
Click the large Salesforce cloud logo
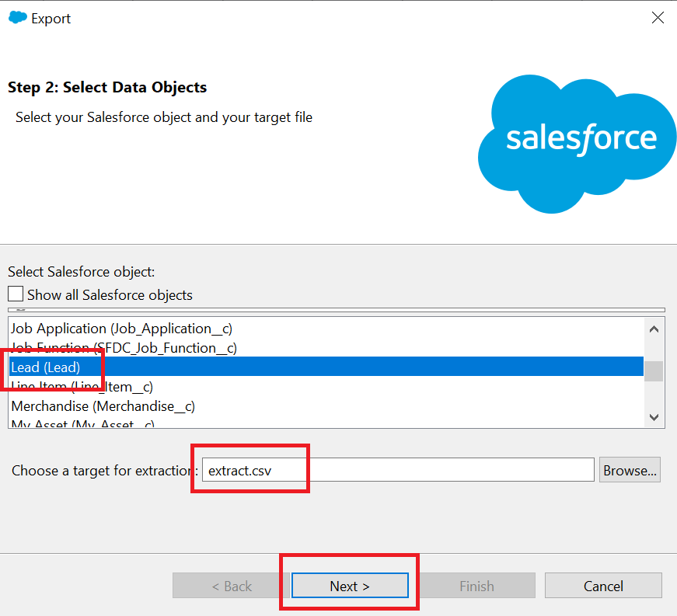tap(578, 143)
